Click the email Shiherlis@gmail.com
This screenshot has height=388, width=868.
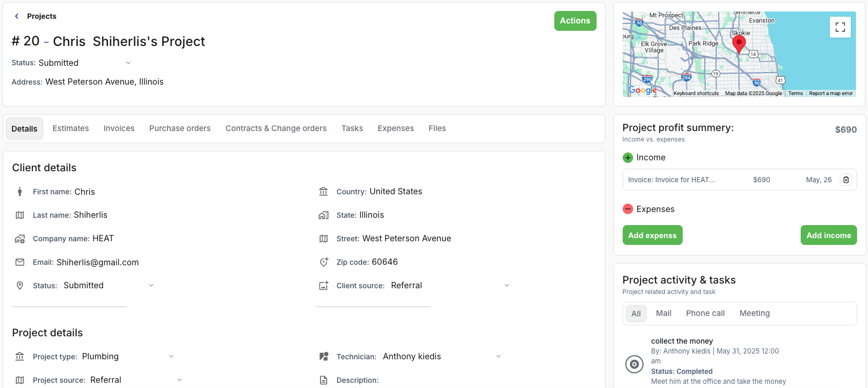[x=98, y=262]
